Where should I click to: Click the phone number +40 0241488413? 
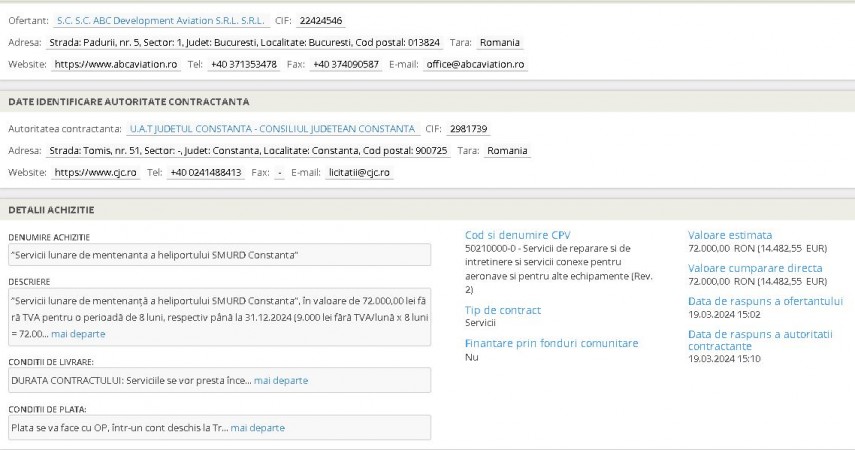pos(206,172)
